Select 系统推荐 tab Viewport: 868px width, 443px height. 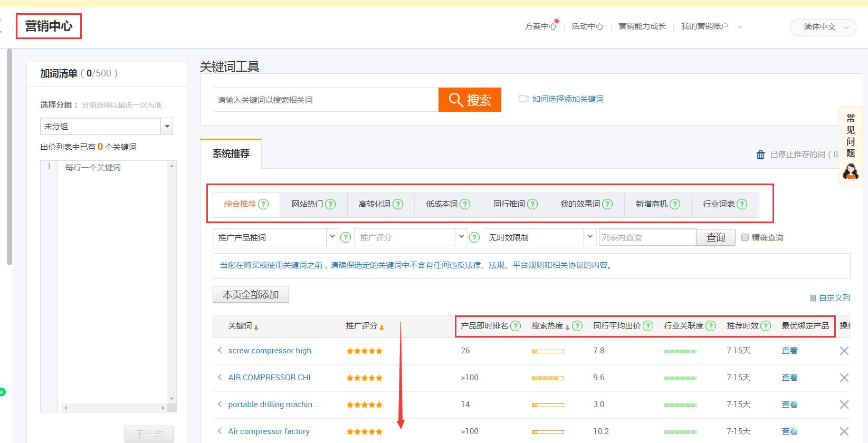pos(231,153)
